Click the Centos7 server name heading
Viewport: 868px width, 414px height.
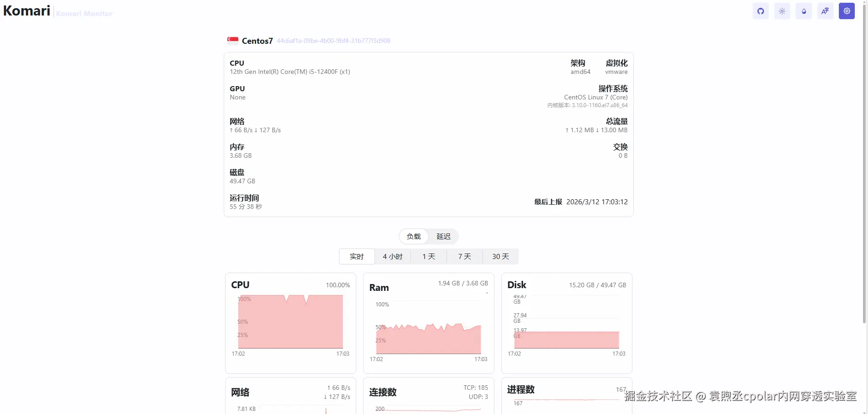(x=257, y=41)
